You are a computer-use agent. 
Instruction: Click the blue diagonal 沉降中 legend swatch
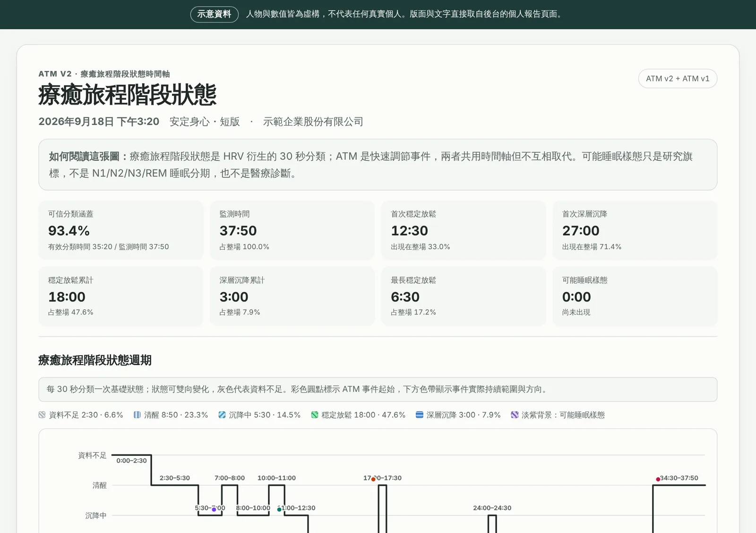click(222, 415)
